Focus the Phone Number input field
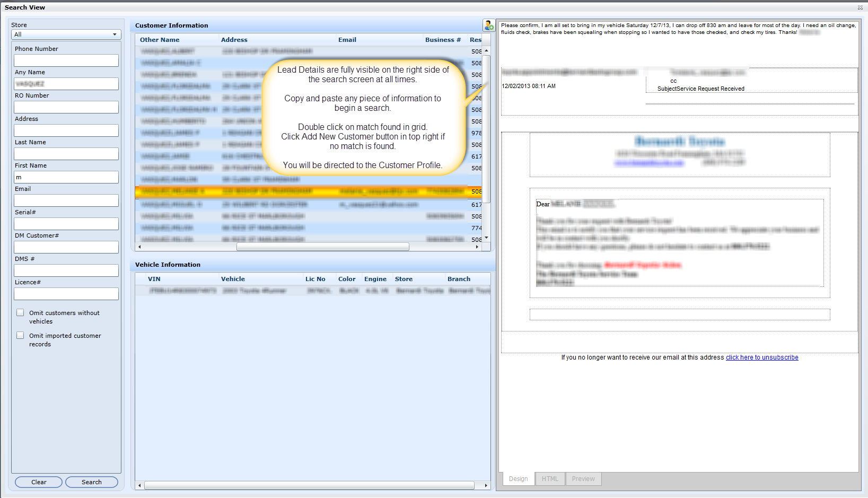 pyautogui.click(x=66, y=60)
